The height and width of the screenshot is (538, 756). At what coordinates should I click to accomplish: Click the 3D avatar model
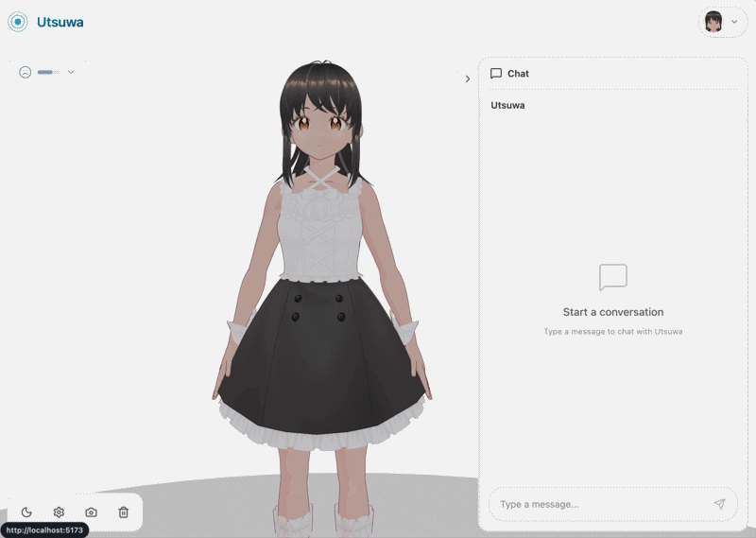[321, 299]
